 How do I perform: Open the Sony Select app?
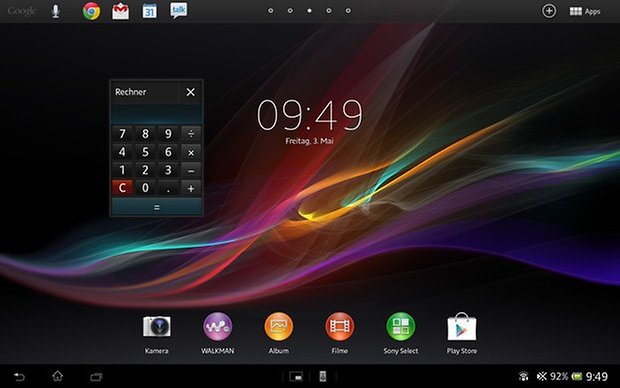click(x=401, y=334)
